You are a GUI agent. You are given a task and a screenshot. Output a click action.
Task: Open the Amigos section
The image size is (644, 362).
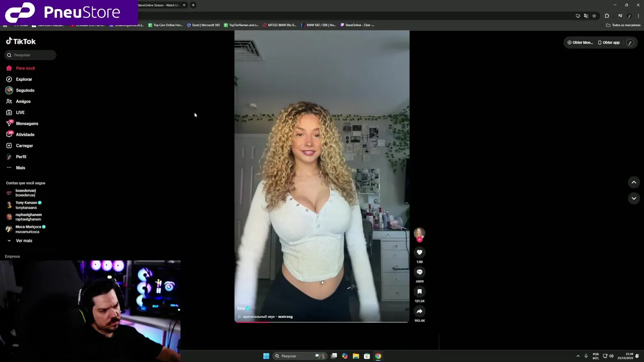click(18, 101)
